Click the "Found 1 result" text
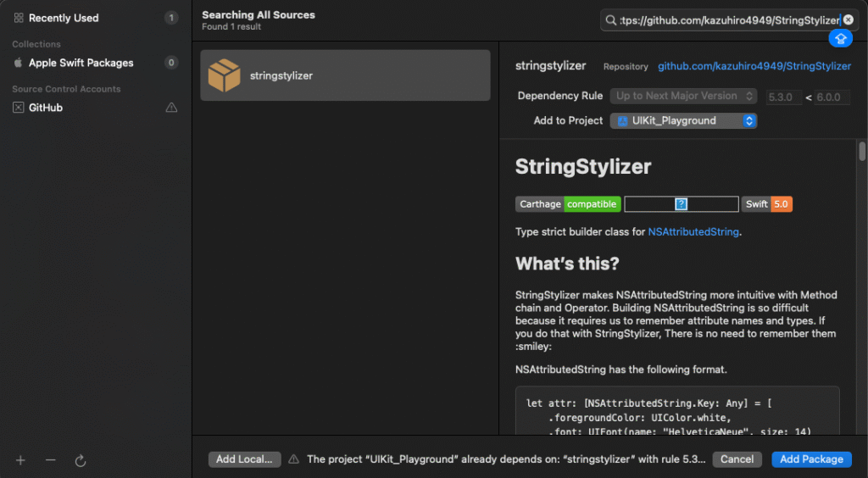Screen dimensions: 868x478 coord(231,26)
